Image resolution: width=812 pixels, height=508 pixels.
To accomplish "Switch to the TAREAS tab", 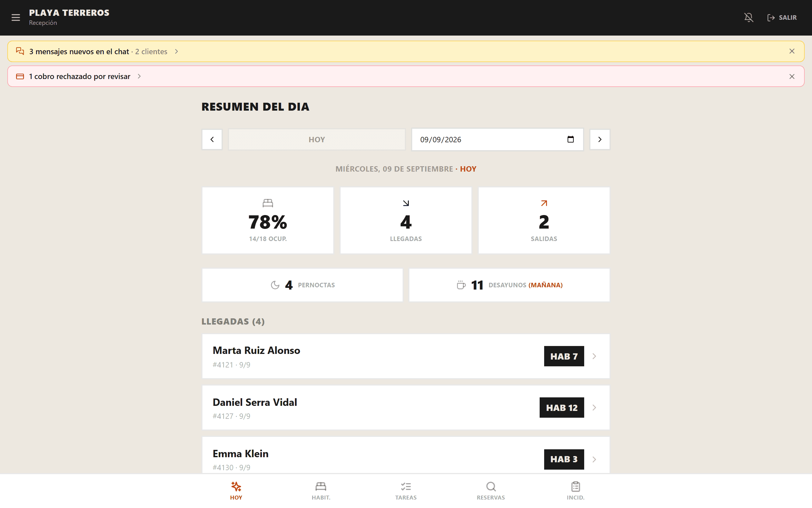I will 406,491.
